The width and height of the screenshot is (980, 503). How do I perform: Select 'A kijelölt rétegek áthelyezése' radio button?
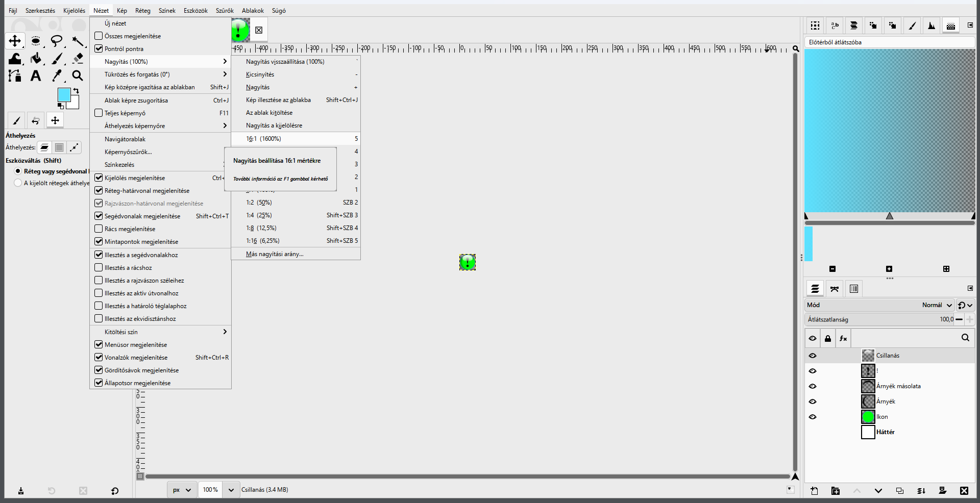18,183
